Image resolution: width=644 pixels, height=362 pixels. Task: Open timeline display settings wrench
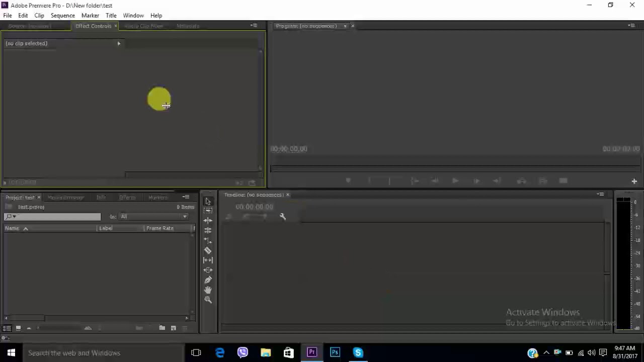(283, 217)
